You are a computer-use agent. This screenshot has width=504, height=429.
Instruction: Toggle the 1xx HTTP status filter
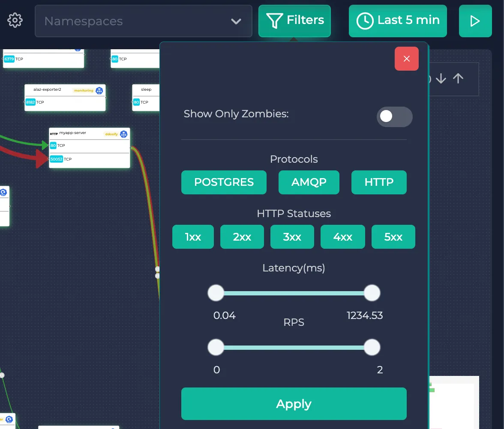(x=193, y=237)
